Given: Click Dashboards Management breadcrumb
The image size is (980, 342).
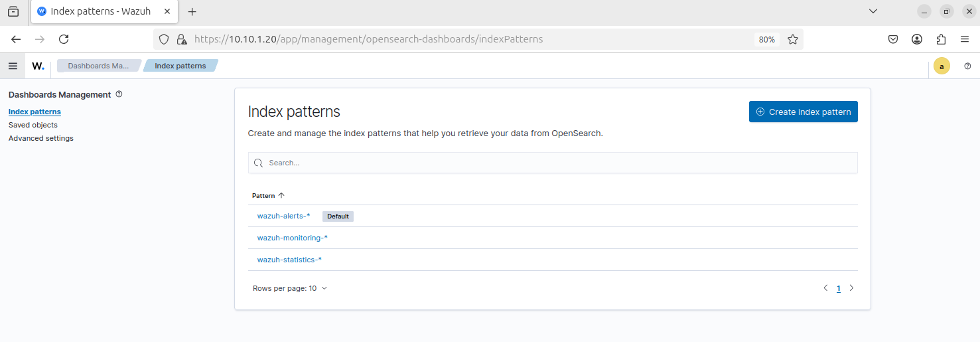Looking at the screenshot, I should pos(98,66).
